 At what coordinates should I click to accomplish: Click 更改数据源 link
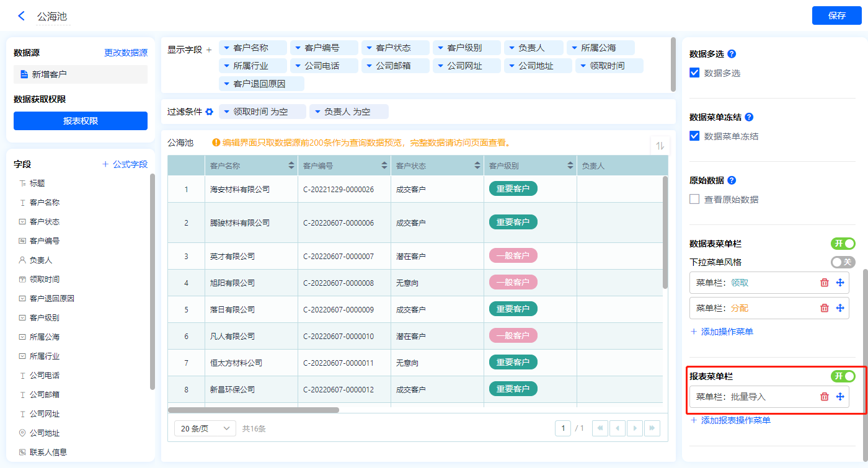[x=126, y=53]
